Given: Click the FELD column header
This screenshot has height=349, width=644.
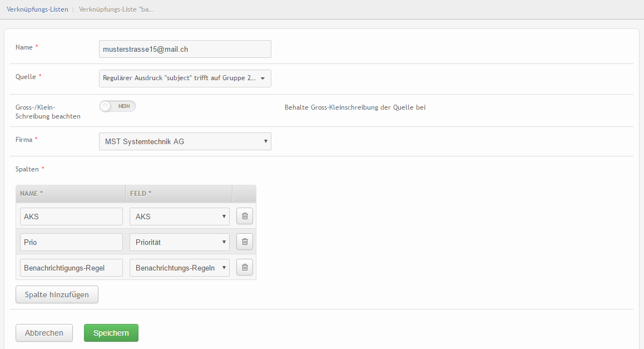Looking at the screenshot, I should 179,194.
